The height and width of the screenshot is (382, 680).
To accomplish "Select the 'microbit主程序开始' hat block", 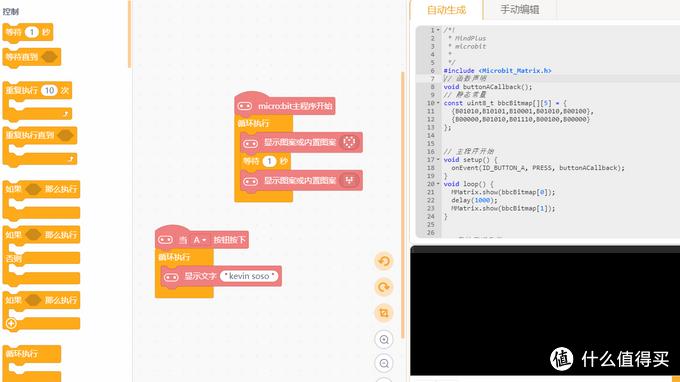I will pos(285,105).
